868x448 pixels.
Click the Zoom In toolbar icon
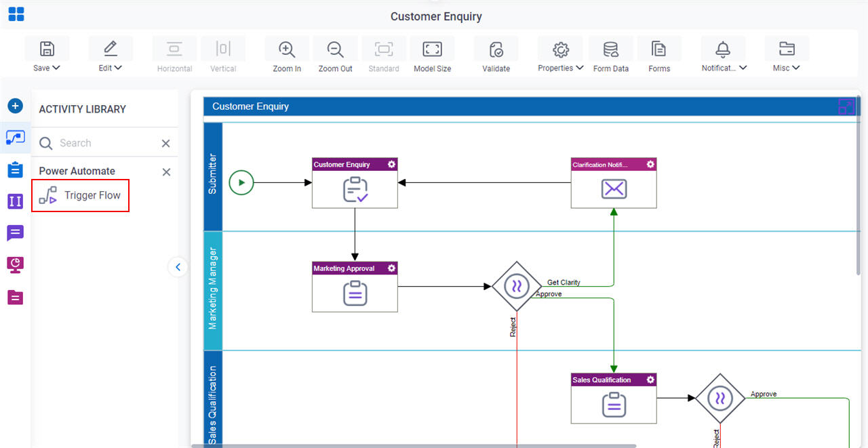click(287, 49)
